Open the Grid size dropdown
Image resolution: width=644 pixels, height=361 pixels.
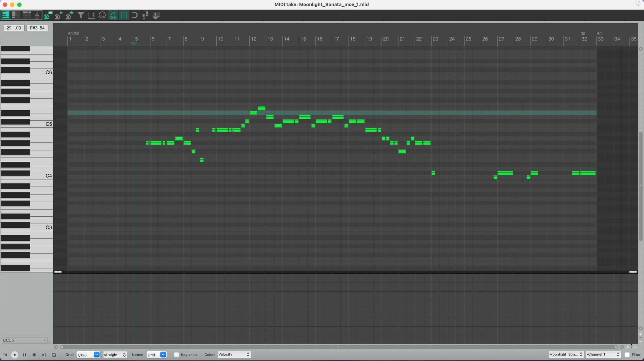[96, 355]
